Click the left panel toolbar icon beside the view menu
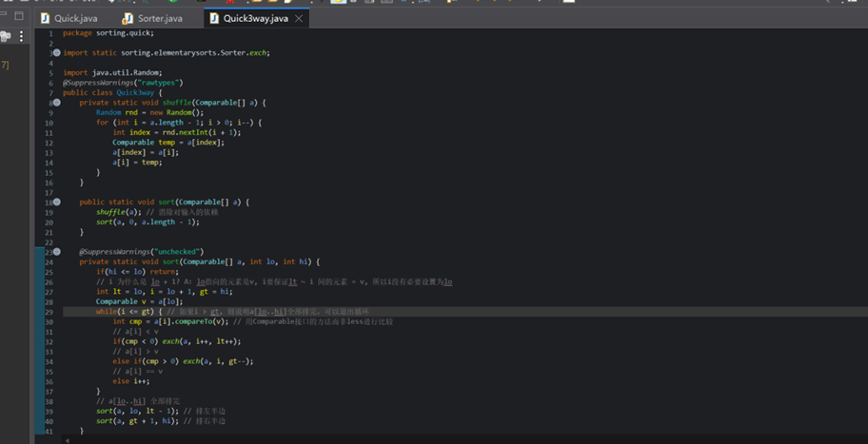 click(6, 36)
